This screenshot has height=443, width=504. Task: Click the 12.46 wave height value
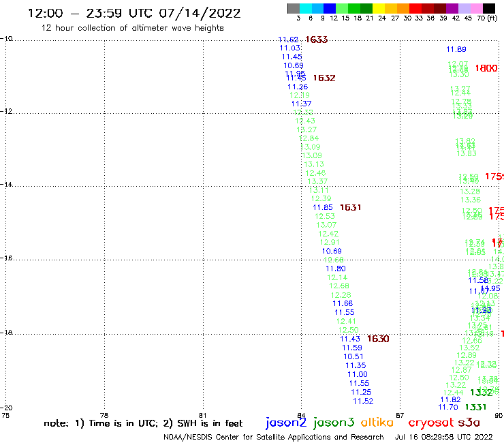315,173
